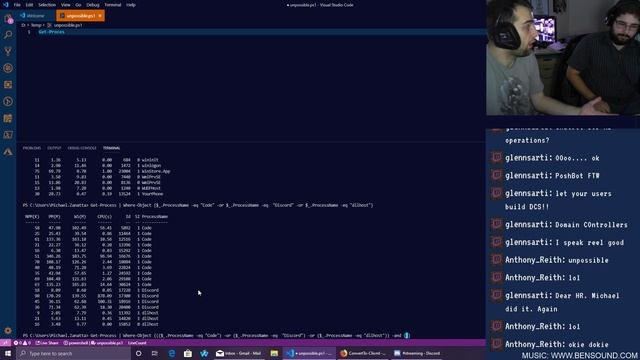Click the Get-Process code on line 1
Screen dimensions: 640x360
(51, 32)
